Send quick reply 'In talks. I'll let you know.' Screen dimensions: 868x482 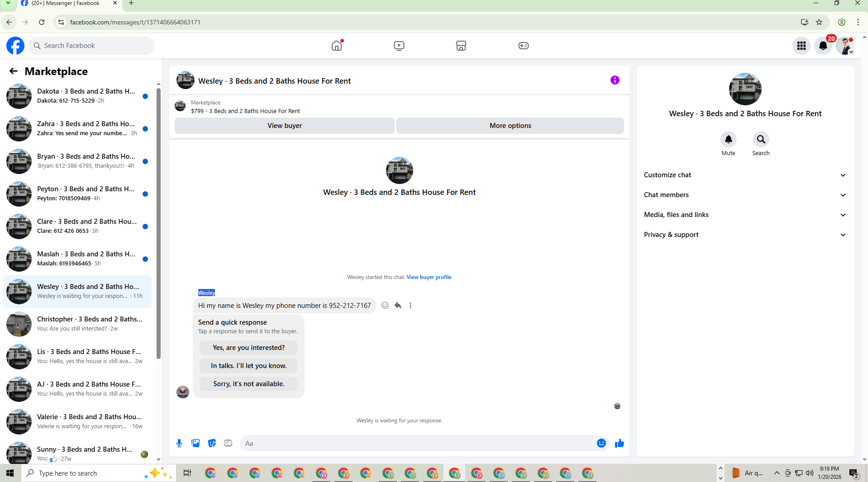pos(249,366)
